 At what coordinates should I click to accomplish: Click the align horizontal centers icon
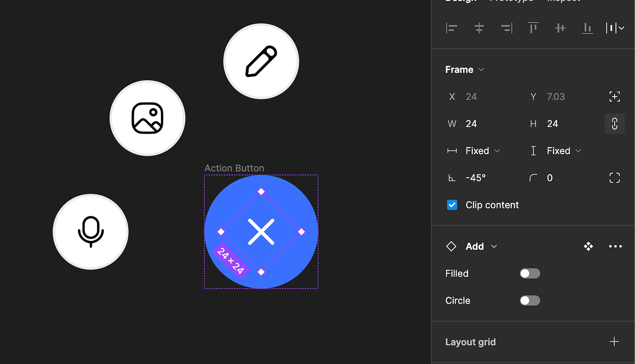(x=479, y=28)
